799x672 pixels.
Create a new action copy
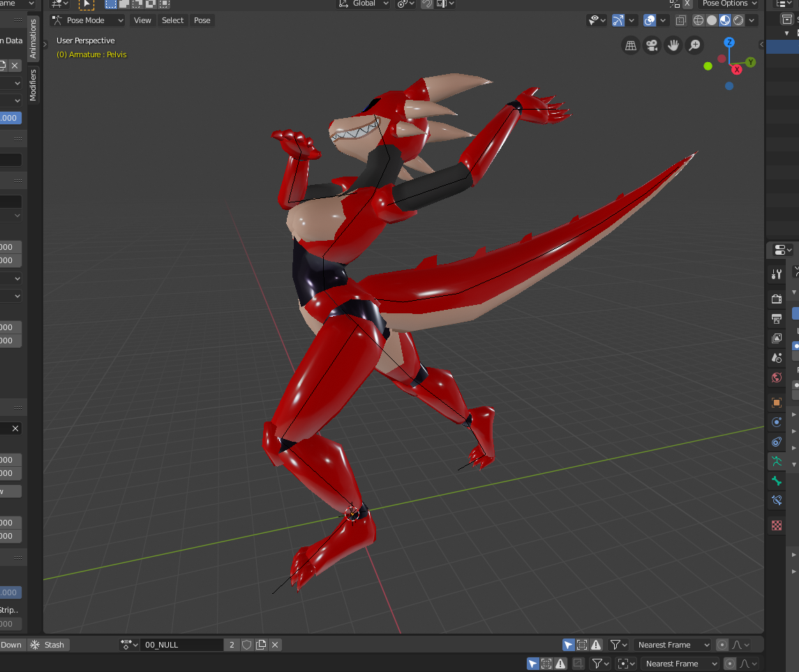[x=261, y=645]
